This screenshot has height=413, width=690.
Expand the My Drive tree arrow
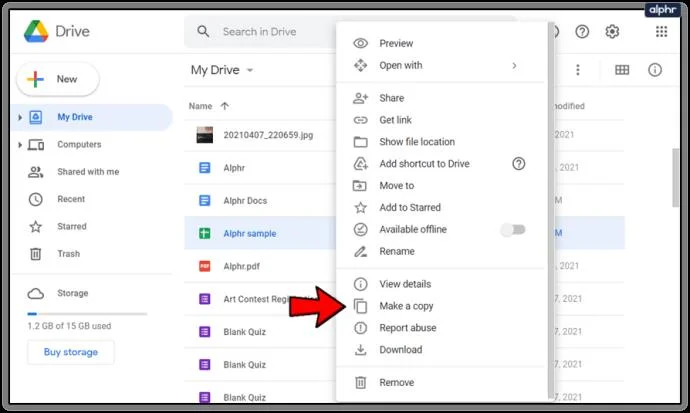point(20,117)
